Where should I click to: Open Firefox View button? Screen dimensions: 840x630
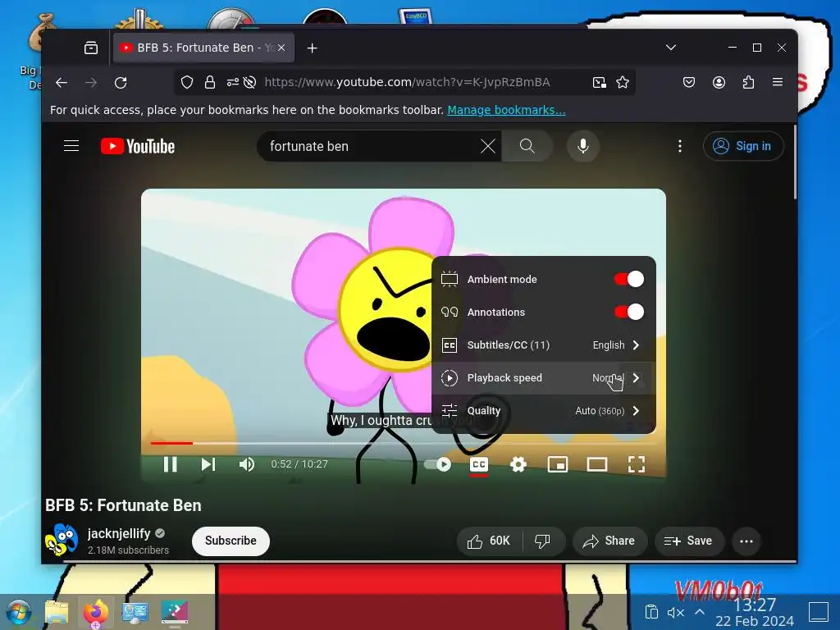pyautogui.click(x=91, y=48)
